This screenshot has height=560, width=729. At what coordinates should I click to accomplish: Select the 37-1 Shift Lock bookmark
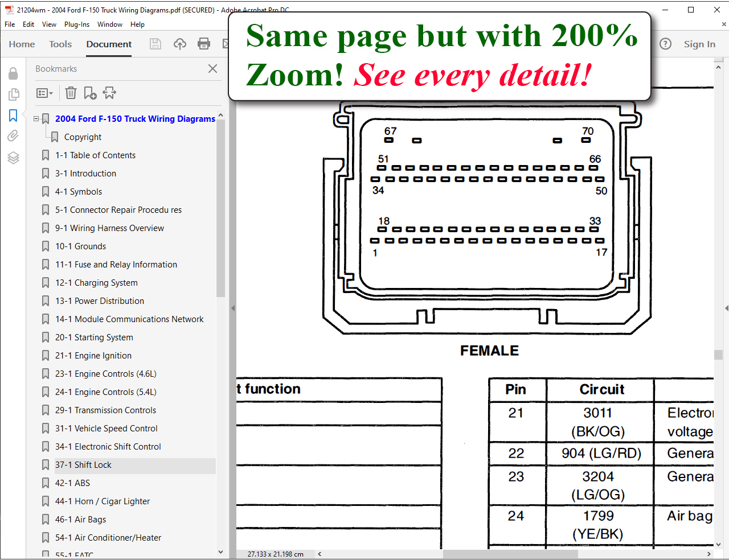coord(83,465)
